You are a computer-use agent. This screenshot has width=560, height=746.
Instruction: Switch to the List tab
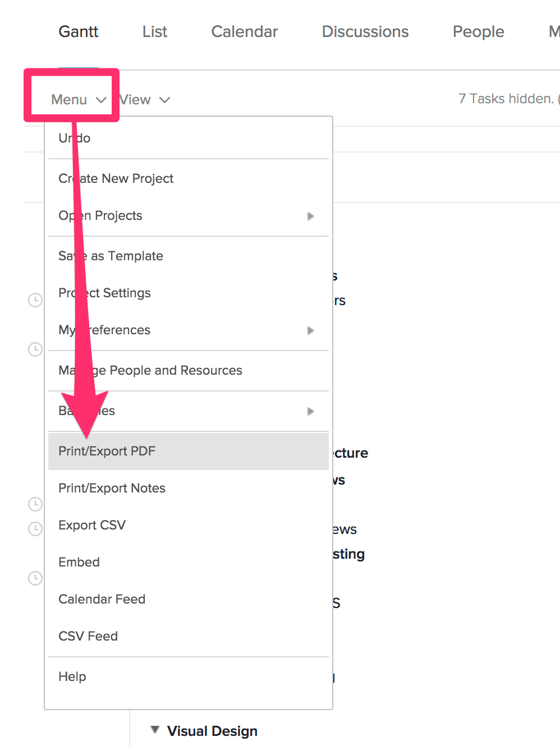coord(154,31)
